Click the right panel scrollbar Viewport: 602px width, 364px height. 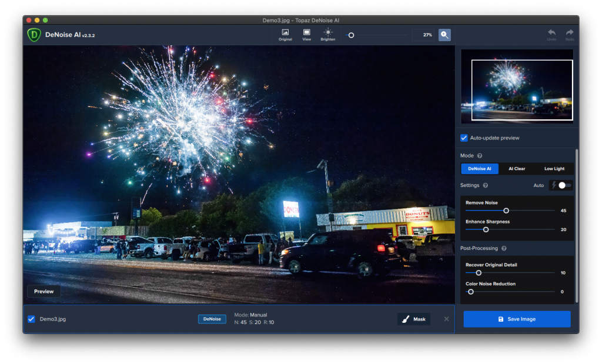[x=576, y=226]
